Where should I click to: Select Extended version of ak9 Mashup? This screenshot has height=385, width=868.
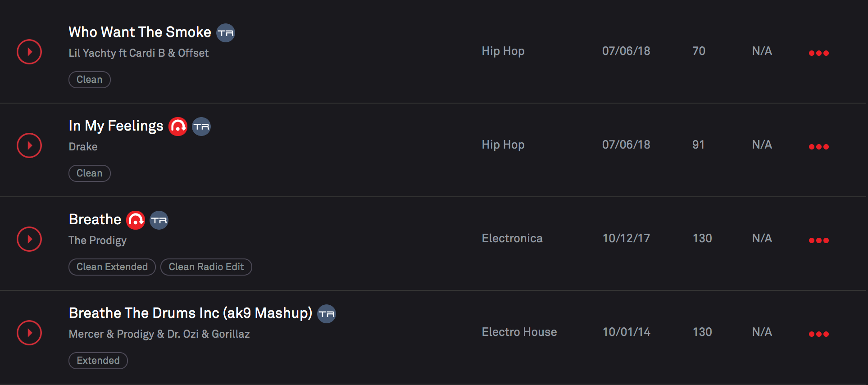[98, 361]
